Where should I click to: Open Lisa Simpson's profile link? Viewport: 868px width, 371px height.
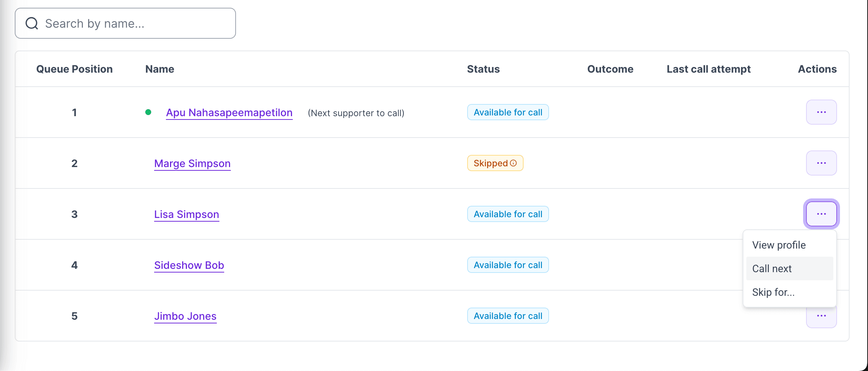[186, 214]
